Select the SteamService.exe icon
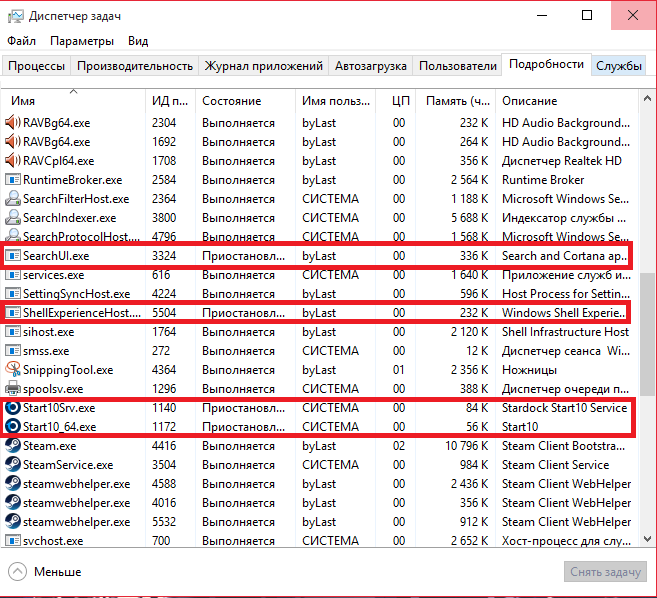The height and width of the screenshot is (598, 657). click(x=13, y=465)
